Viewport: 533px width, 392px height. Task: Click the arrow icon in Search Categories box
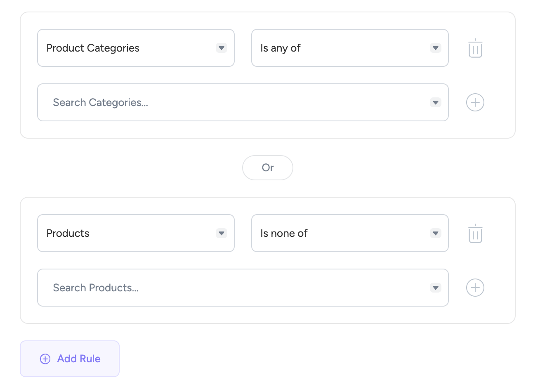pyautogui.click(x=435, y=102)
